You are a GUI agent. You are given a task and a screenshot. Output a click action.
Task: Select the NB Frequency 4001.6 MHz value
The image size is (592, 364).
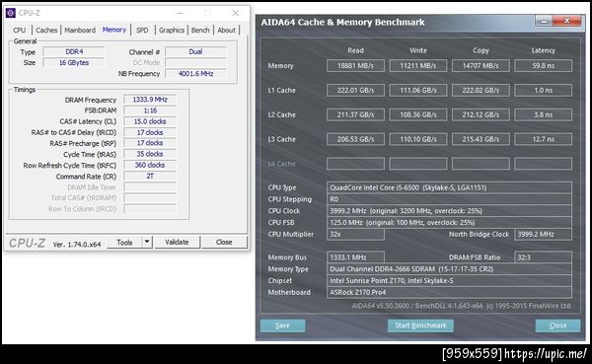coord(195,74)
